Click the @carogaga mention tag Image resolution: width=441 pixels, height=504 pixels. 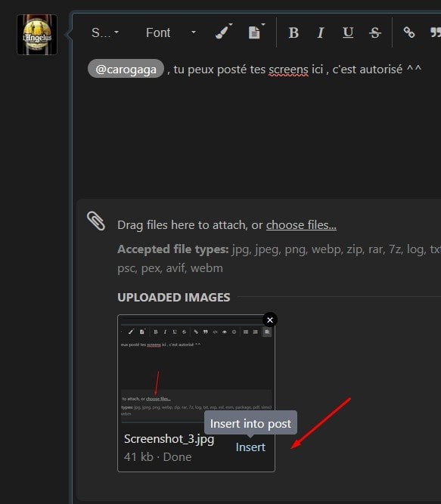[126, 69]
